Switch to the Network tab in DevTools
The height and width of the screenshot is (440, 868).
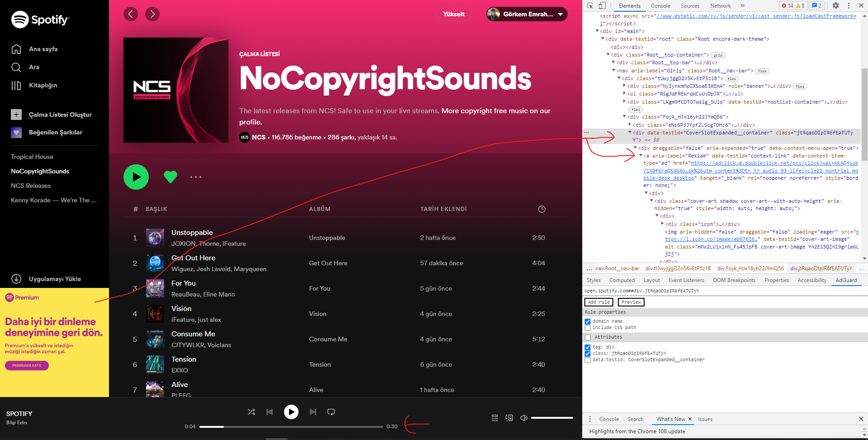point(721,6)
